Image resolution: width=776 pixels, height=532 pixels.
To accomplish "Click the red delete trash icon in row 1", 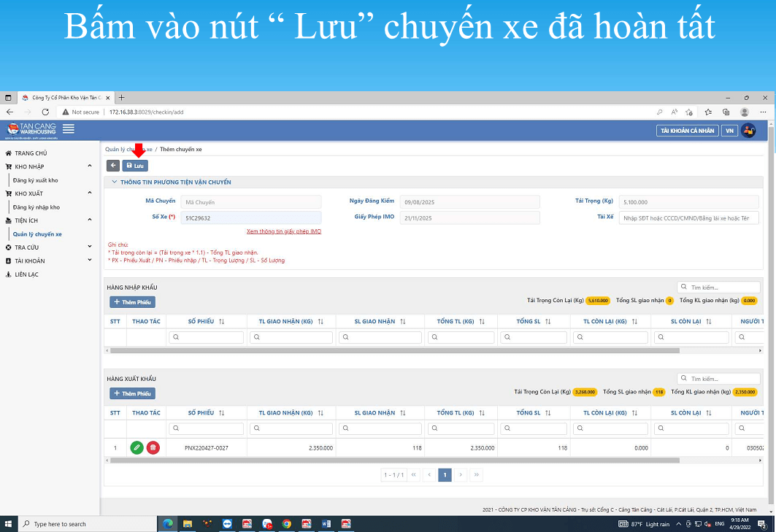I will 153,447.
